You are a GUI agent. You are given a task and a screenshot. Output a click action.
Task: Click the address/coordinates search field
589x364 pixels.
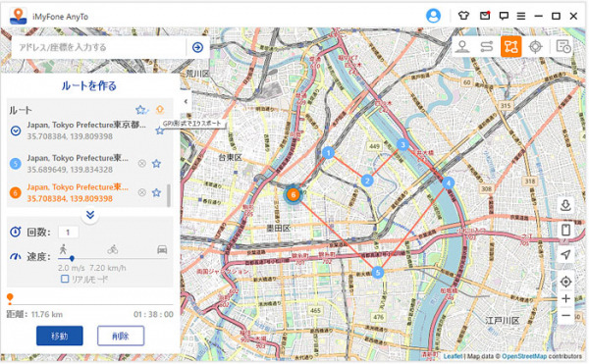point(99,47)
